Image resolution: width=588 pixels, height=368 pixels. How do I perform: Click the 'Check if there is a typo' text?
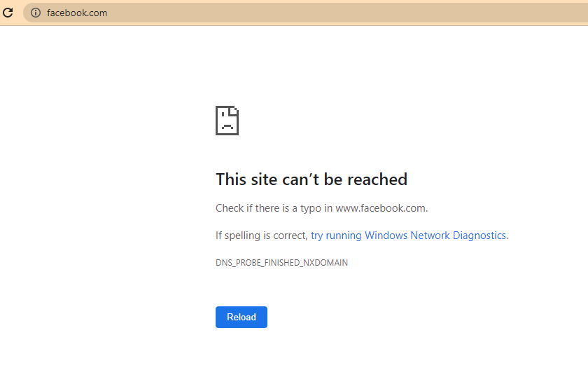(322, 208)
